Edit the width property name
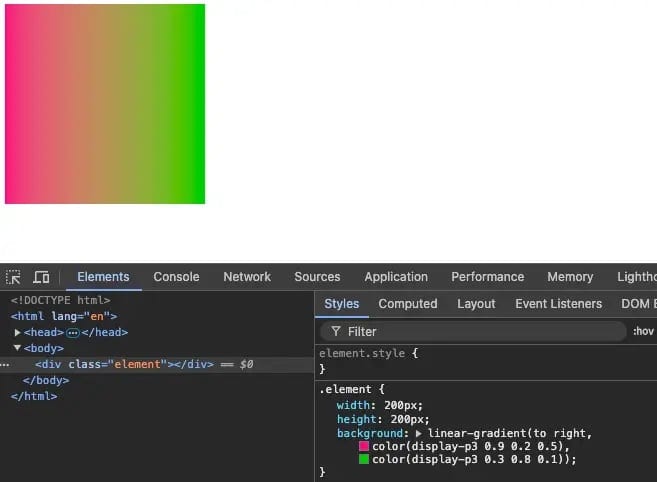This screenshot has width=657, height=482. [x=353, y=405]
